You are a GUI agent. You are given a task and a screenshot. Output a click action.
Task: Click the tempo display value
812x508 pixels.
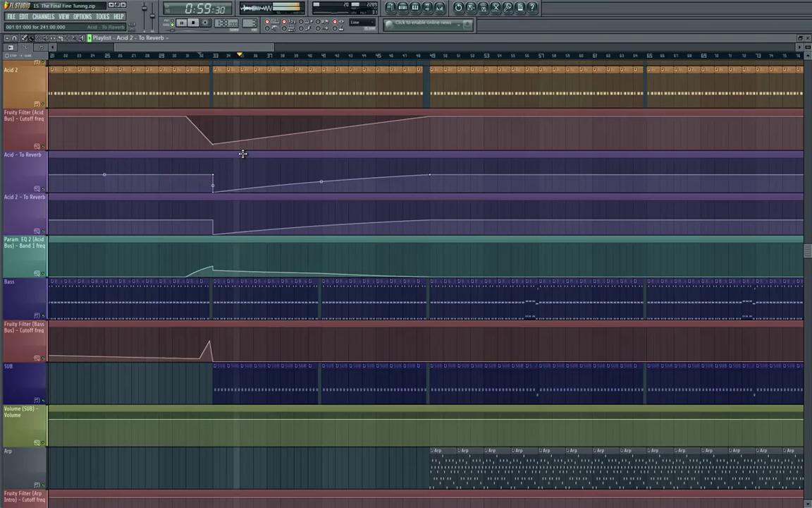226,23
